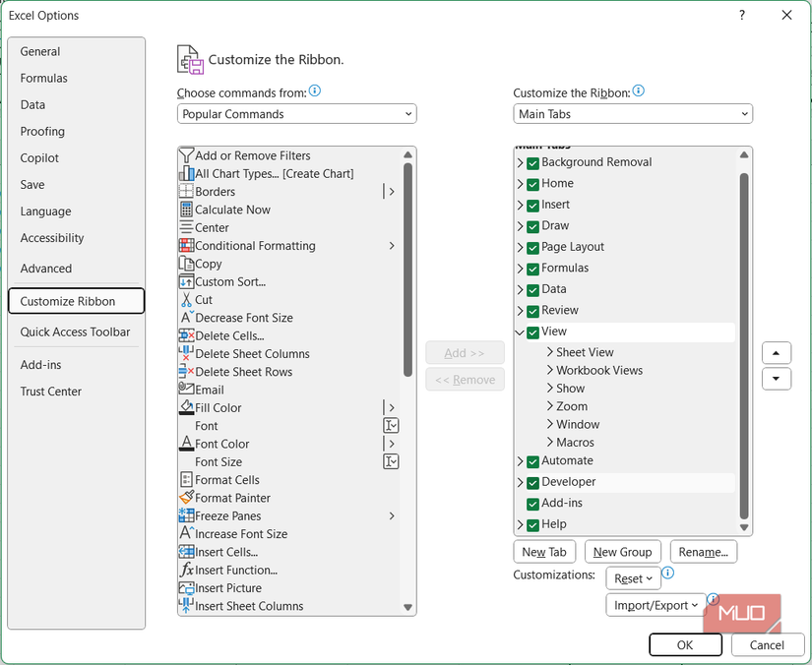Screen dimensions: 812x665
Task: Toggle the Draw tab checkbox
Action: [x=532, y=226]
